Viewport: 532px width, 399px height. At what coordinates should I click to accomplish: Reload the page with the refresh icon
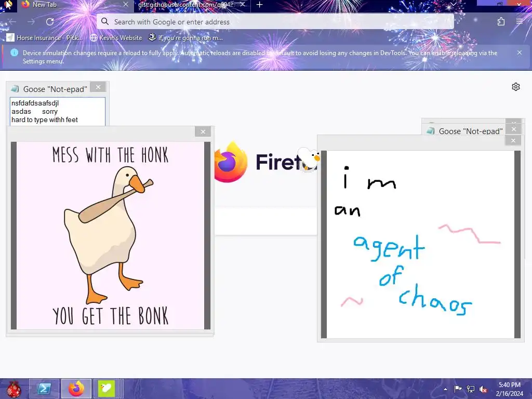point(50,22)
